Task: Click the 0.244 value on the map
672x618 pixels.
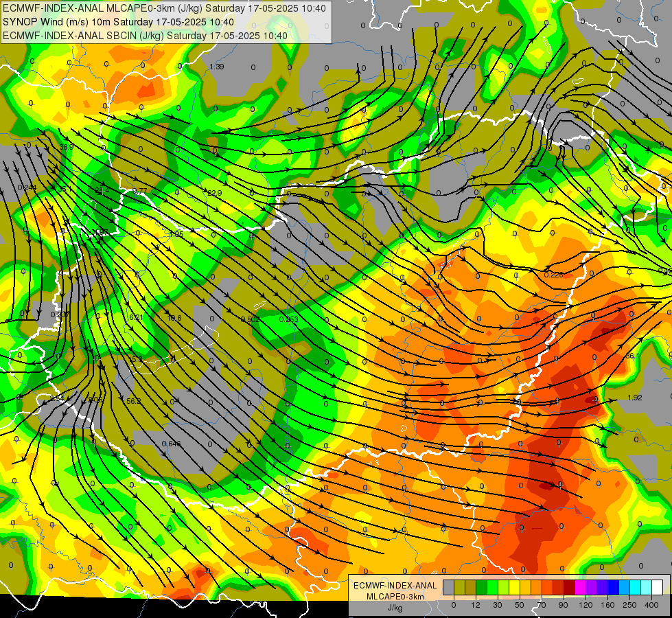Action: (27, 187)
